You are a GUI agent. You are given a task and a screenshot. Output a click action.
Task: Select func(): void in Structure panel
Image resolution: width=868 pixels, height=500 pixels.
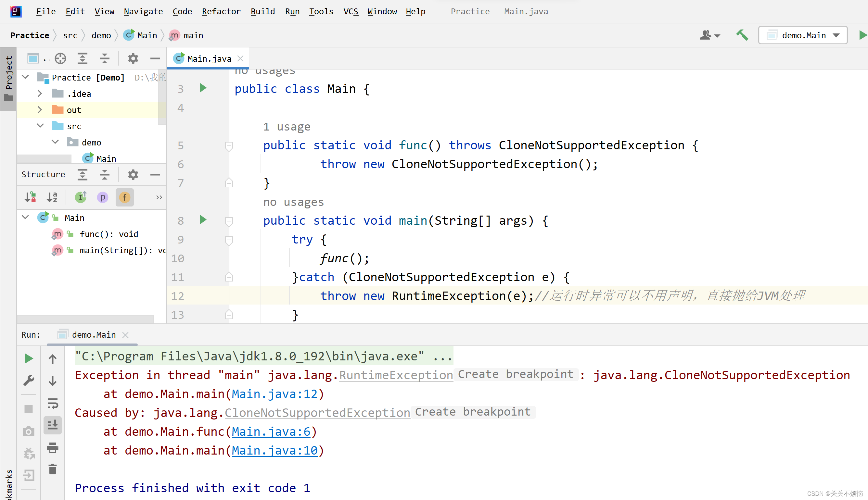click(x=108, y=234)
